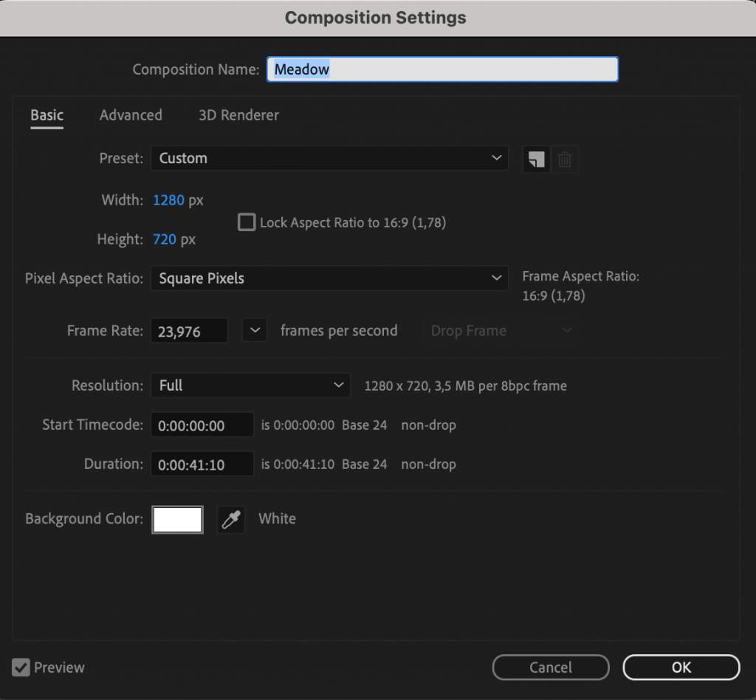Edit the Width value of 1280
The image size is (756, 700).
[x=168, y=200]
